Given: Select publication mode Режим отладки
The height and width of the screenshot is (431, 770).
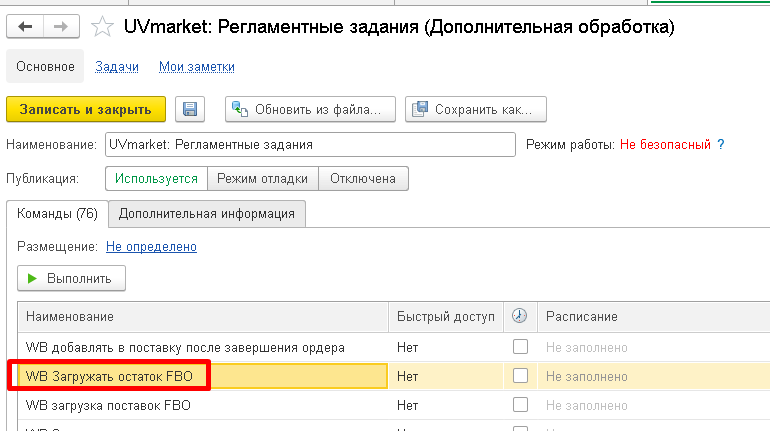Looking at the screenshot, I should (263, 179).
